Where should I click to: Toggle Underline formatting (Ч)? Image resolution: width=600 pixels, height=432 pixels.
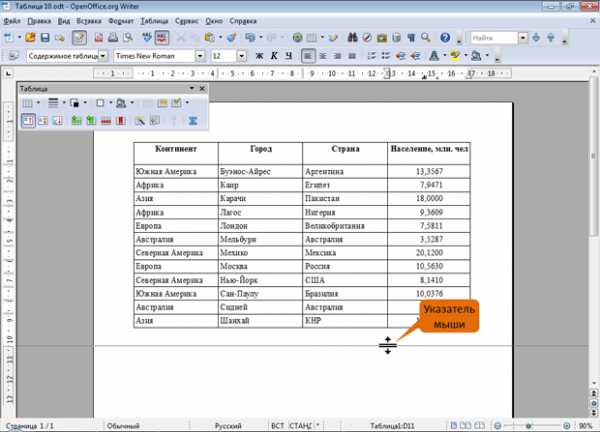(x=289, y=56)
